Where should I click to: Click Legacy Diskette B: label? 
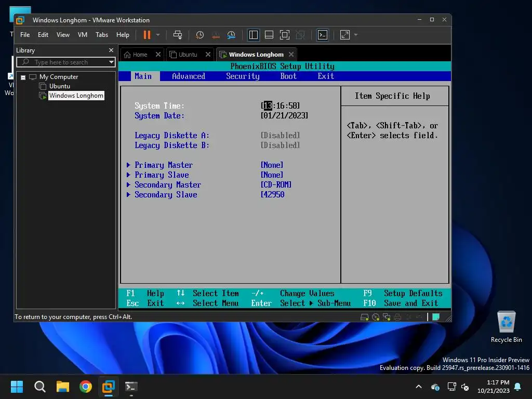tap(172, 145)
